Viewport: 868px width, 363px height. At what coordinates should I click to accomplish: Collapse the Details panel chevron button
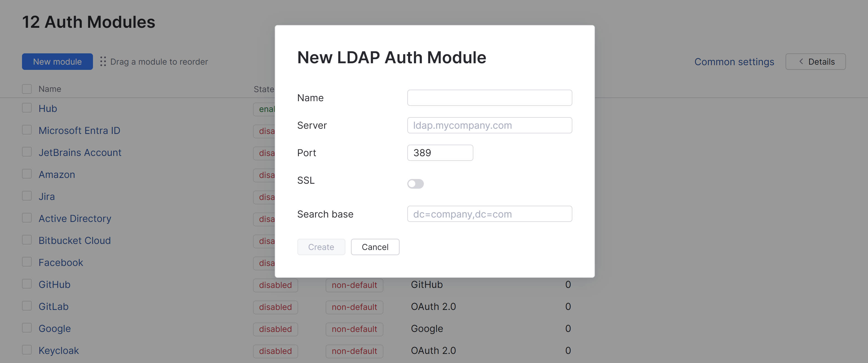point(815,62)
